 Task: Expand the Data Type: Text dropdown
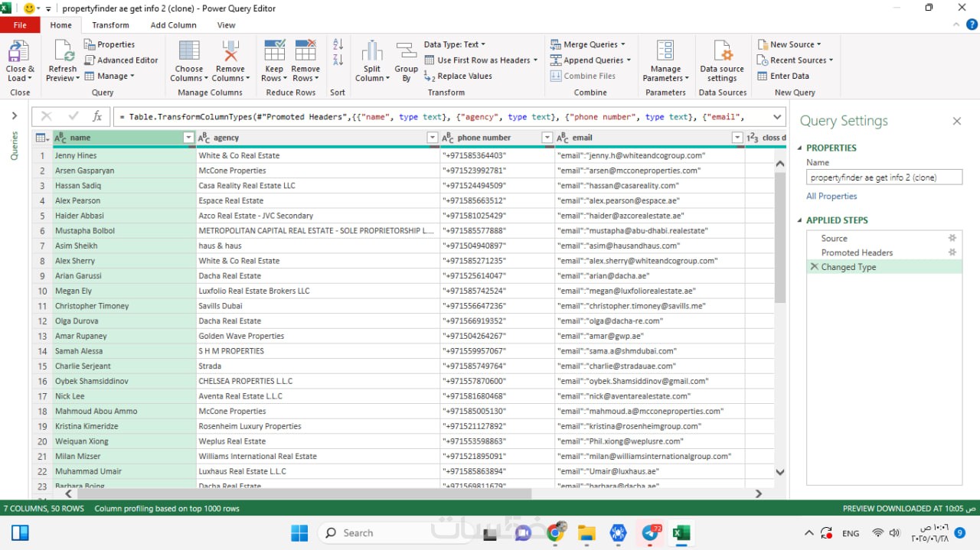(455, 44)
